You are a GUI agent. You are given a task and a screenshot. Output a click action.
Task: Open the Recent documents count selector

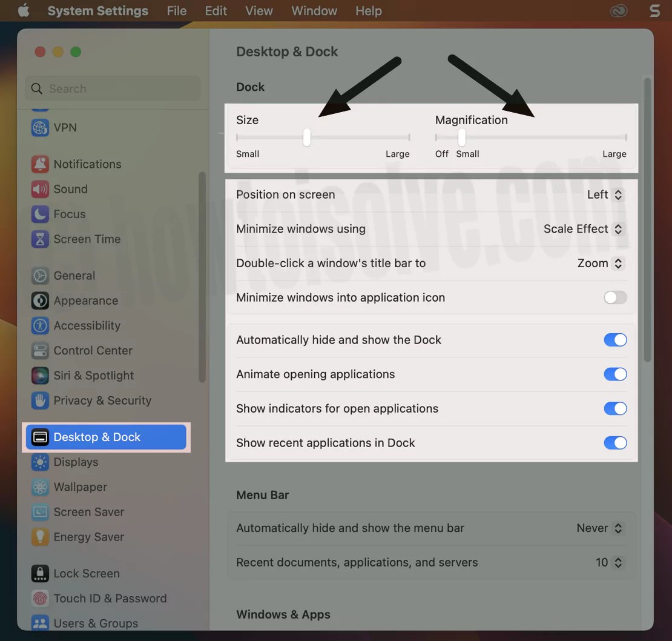tap(609, 562)
